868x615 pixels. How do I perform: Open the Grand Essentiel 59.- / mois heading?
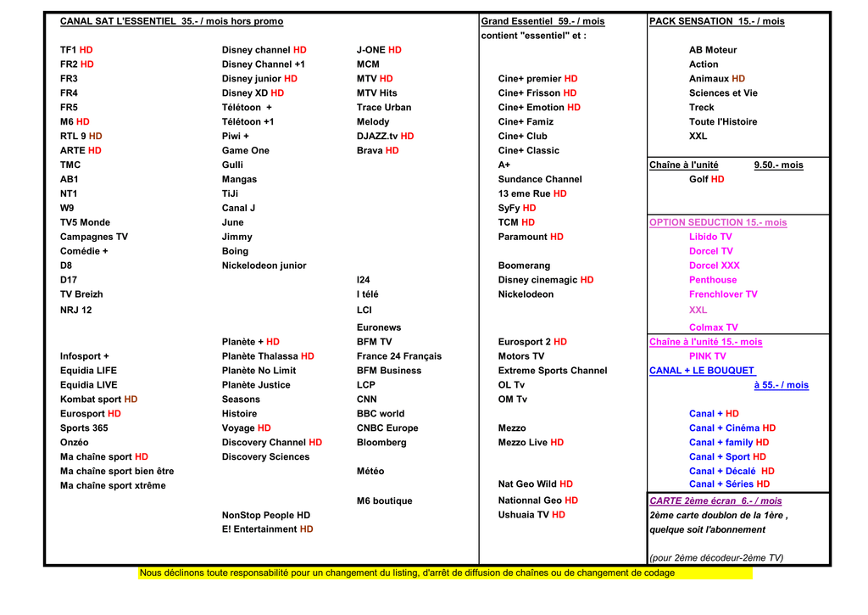[x=542, y=21]
